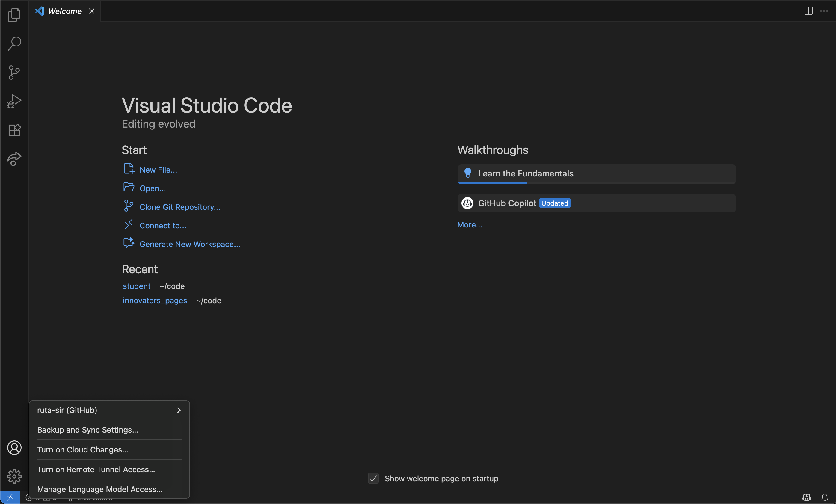Screen dimensions: 836x504
Task: Open notifications bell in status bar
Action: pyautogui.click(x=825, y=497)
